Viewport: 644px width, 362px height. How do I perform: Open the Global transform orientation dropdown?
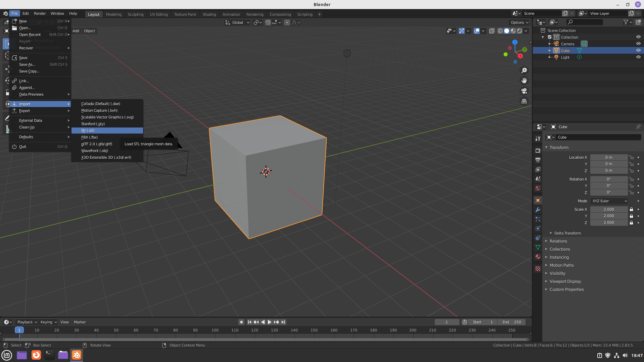237,22
